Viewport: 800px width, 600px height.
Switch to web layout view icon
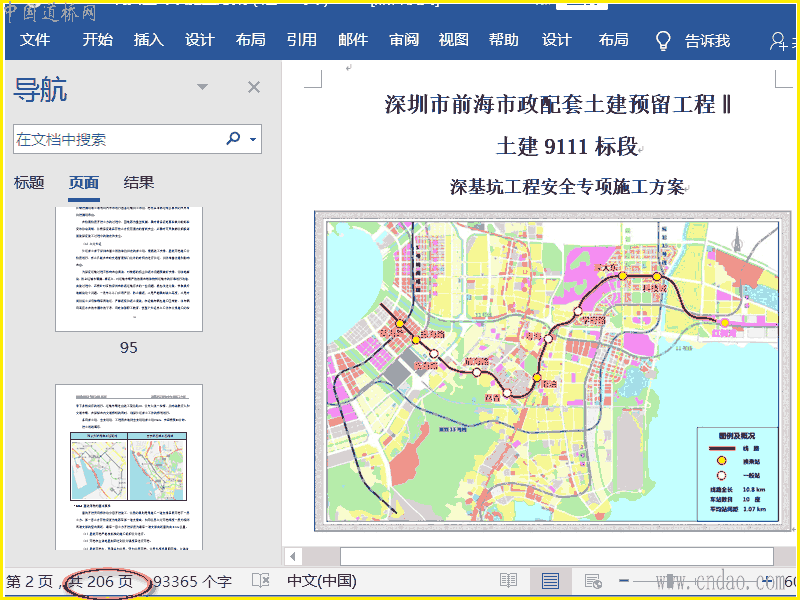[592, 581]
